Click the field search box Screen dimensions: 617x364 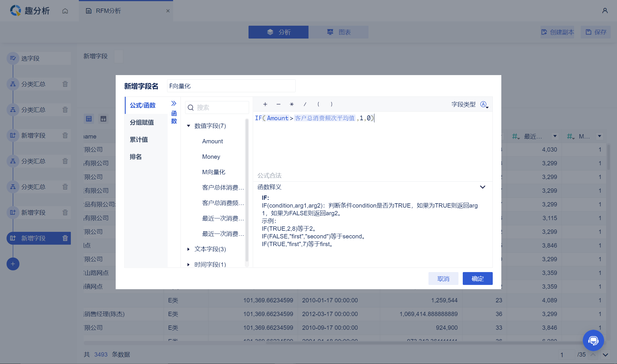(x=217, y=107)
